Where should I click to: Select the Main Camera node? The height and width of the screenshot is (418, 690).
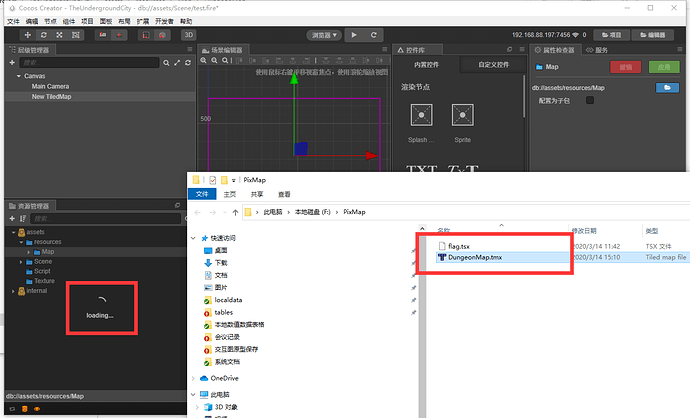(50, 86)
